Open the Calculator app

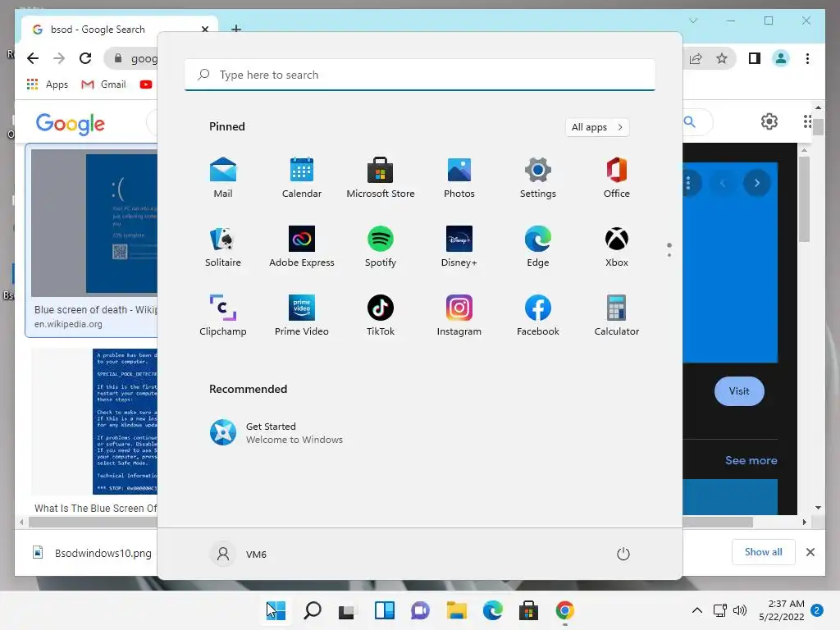(x=617, y=316)
